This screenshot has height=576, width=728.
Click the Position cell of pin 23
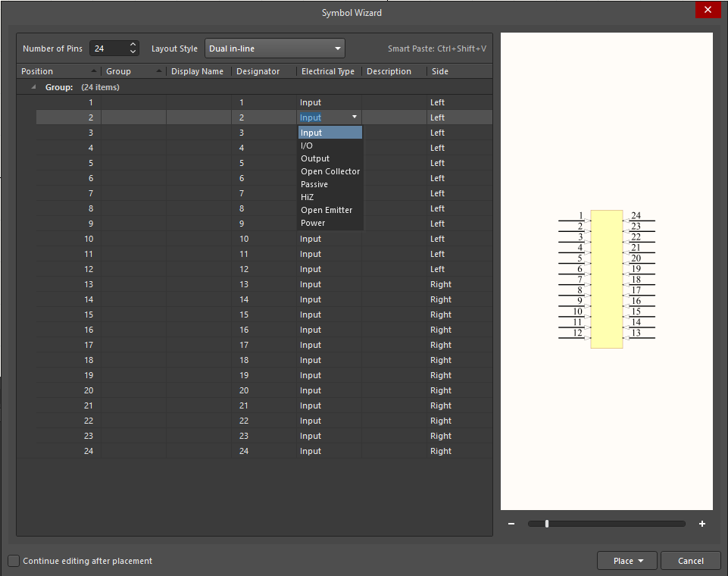pos(69,436)
